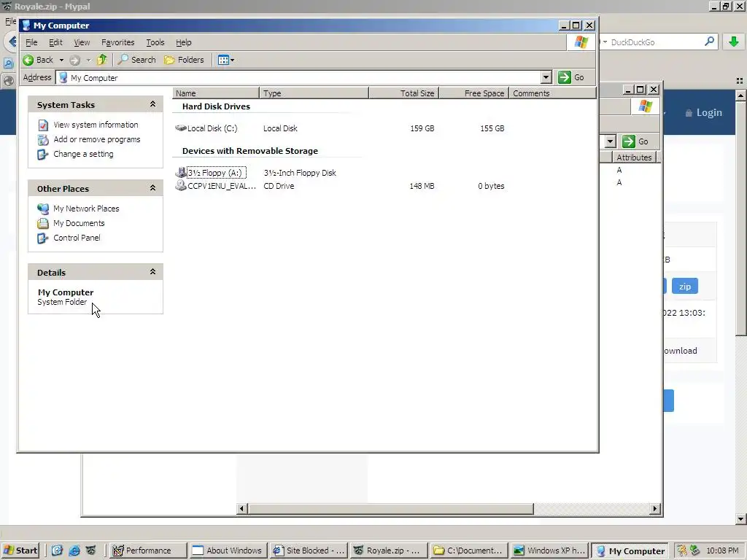747x560 pixels.
Task: Click the green downloads arrow in Mypal
Action: [x=734, y=42]
